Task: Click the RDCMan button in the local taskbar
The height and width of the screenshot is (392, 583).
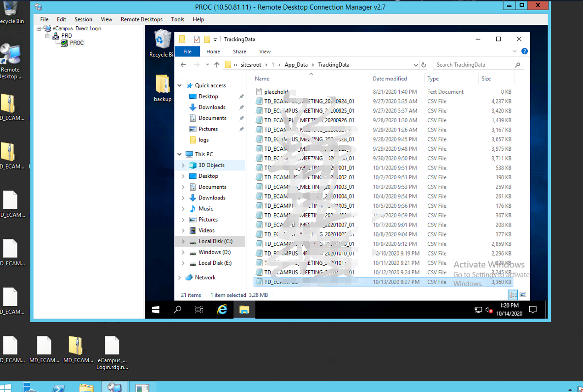Action: coord(114,387)
